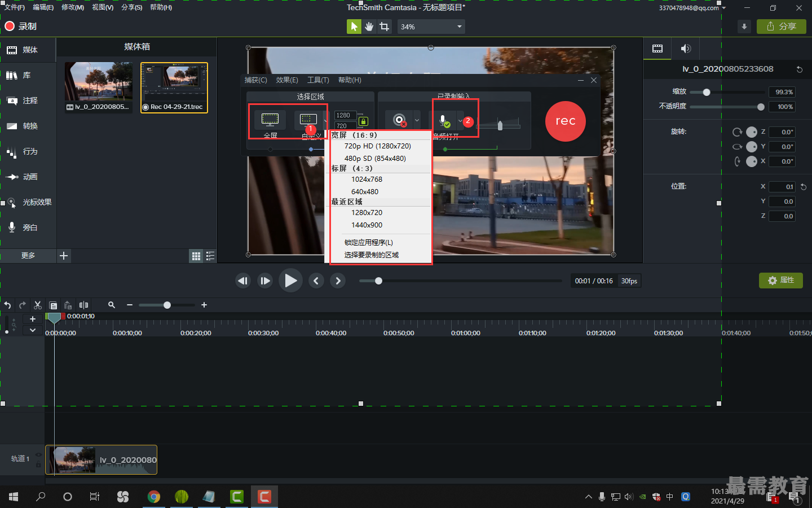Open the account email dropdown
The width and height of the screenshot is (812, 508).
[x=692, y=8]
